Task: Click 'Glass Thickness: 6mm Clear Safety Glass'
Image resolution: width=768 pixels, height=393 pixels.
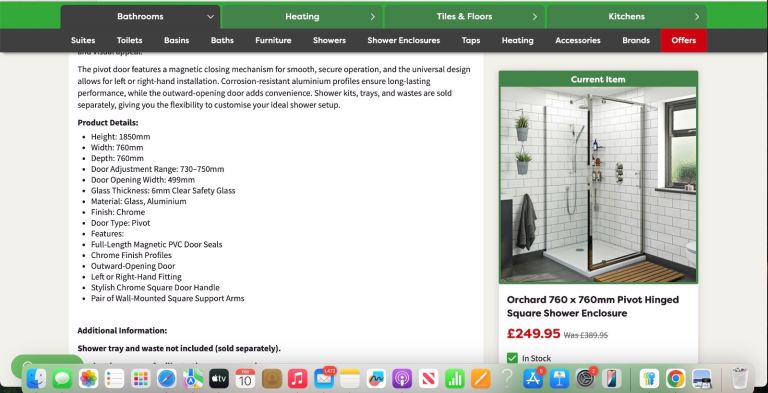Action: [x=163, y=191]
